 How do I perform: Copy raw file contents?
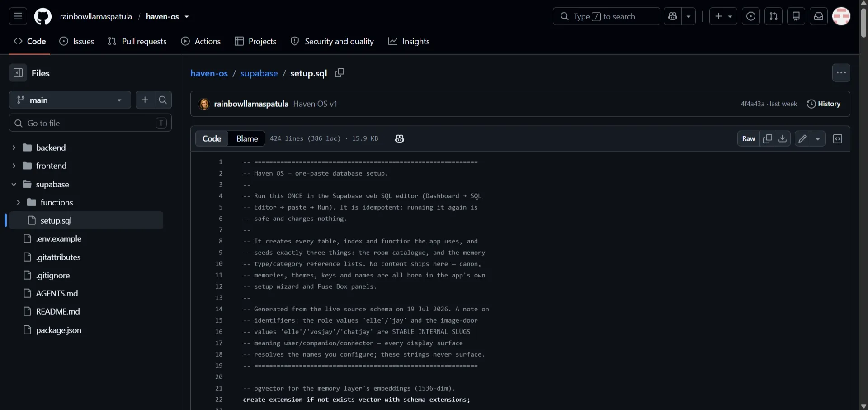coord(768,139)
